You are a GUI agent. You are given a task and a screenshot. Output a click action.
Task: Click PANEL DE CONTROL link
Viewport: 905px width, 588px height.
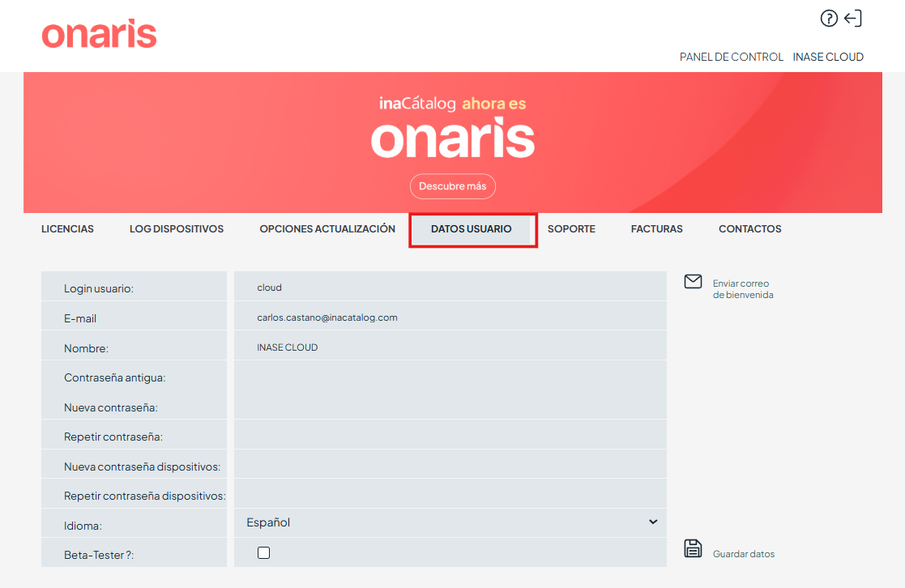732,58
